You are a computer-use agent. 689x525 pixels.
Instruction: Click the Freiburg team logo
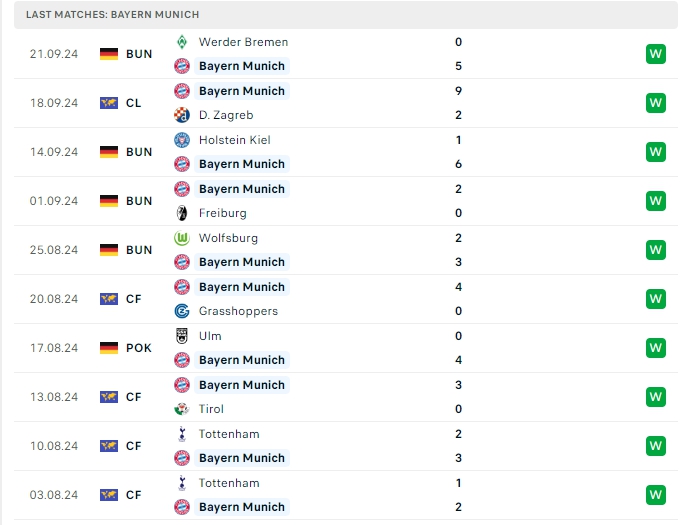coord(182,213)
